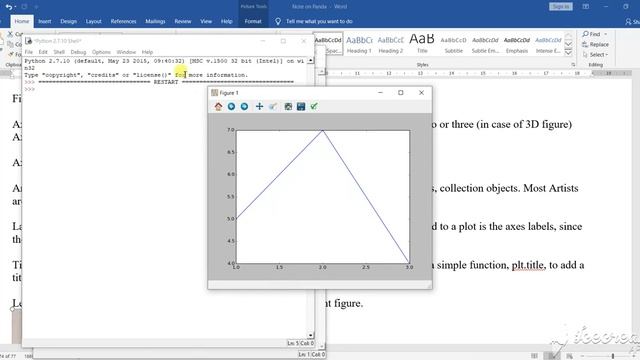Open the View tab in Word
This screenshot has height=360, width=640.
point(206,21)
